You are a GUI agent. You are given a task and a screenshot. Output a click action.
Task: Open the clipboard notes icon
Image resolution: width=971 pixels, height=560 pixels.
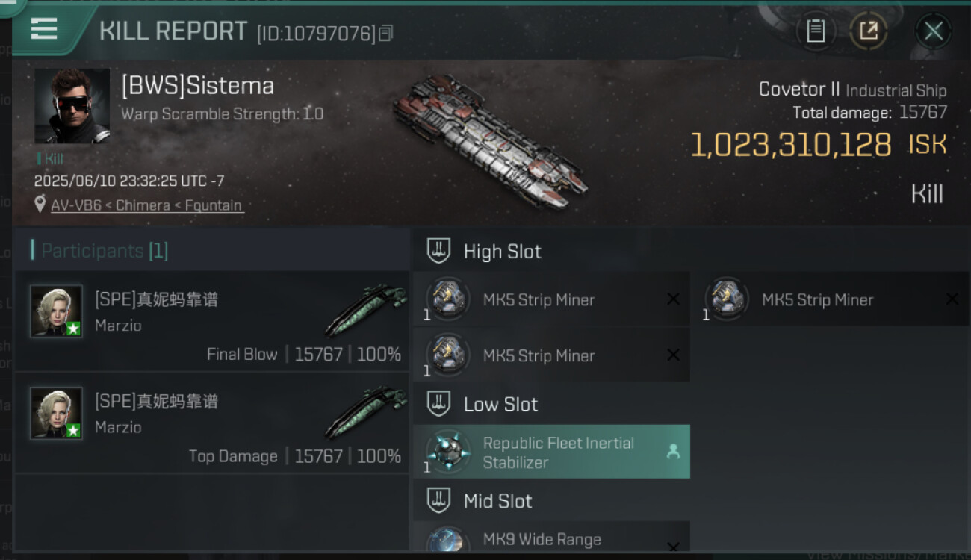816,31
